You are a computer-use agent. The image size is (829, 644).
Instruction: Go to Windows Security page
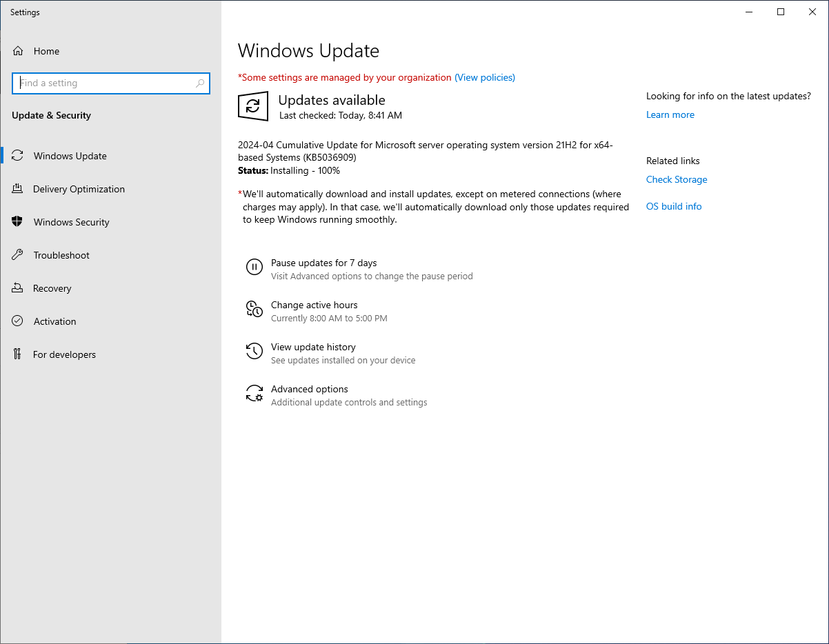[111, 222]
